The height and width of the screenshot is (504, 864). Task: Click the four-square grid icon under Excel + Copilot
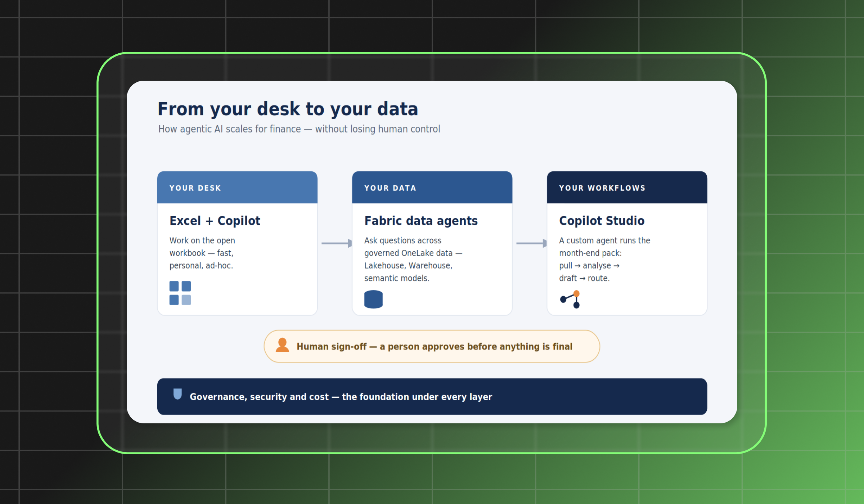click(180, 293)
